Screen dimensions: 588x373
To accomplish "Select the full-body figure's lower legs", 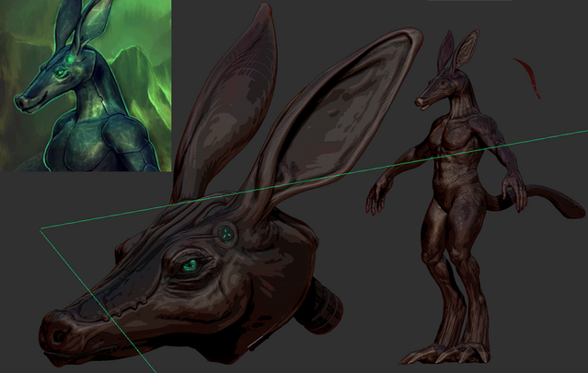I will (x=453, y=295).
